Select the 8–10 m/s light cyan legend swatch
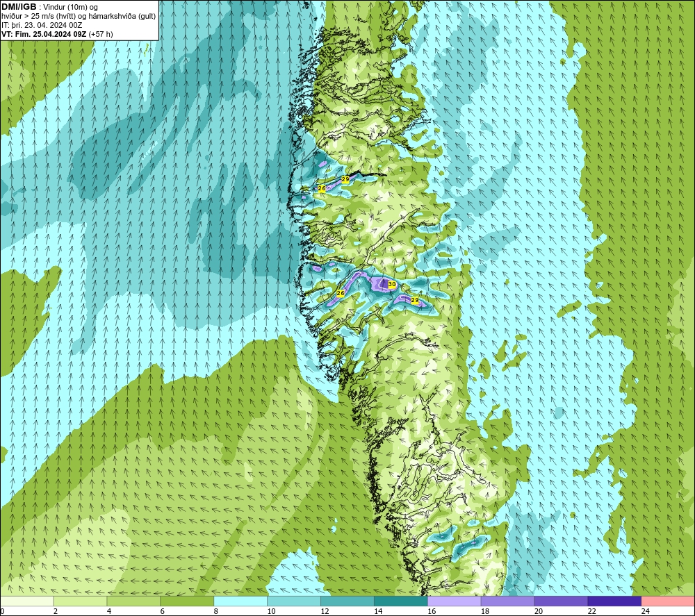The width and height of the screenshot is (695, 616). tap(240, 601)
